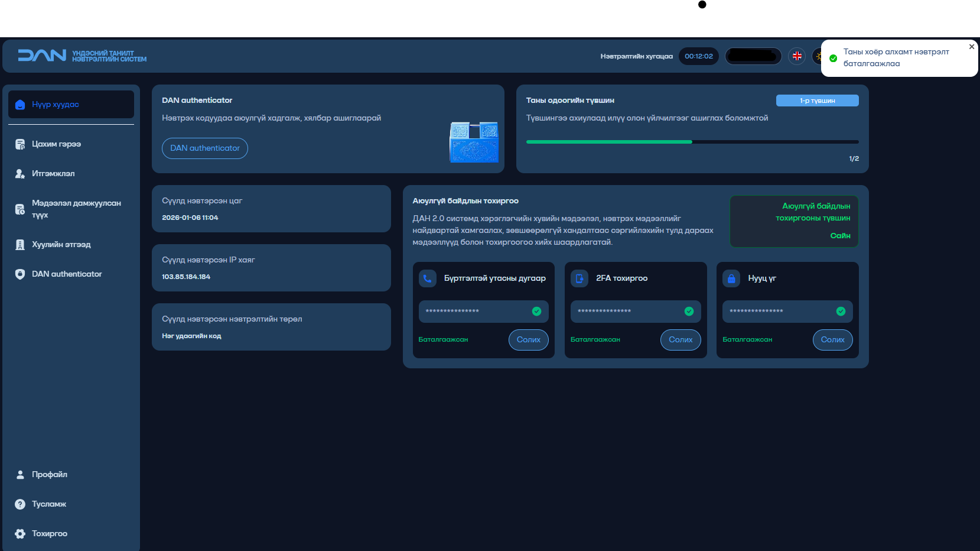Click the Нэвтрэлтийн хугацаа label in header
The height and width of the screenshot is (551, 980).
[637, 56]
